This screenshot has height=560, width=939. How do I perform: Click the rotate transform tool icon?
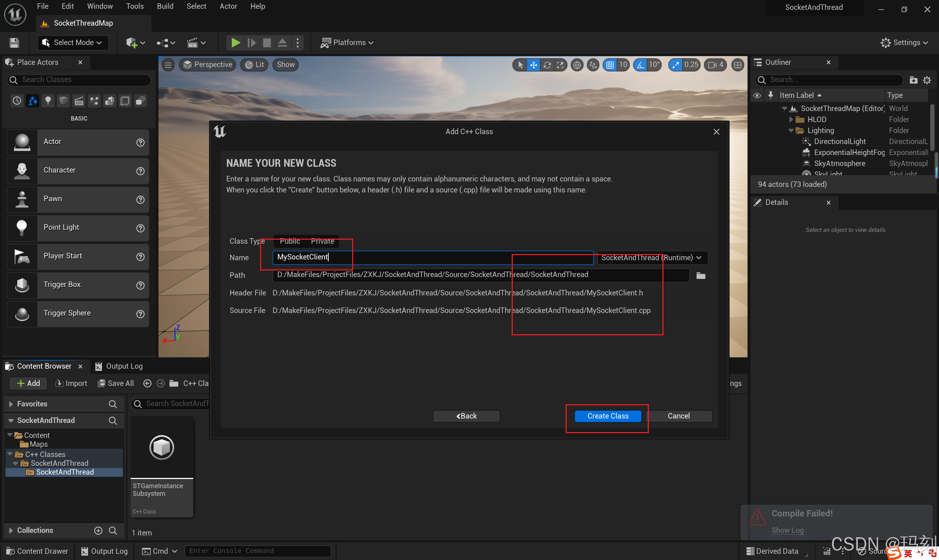[x=547, y=65]
